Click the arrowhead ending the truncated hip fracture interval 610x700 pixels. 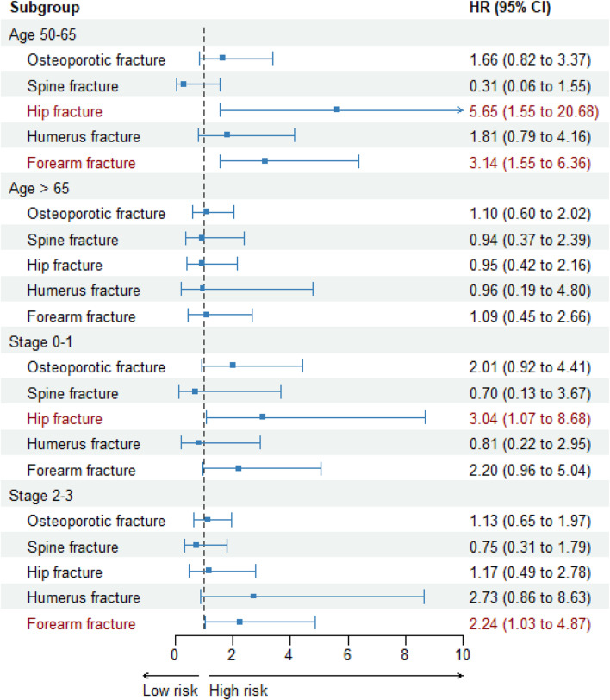(461, 109)
